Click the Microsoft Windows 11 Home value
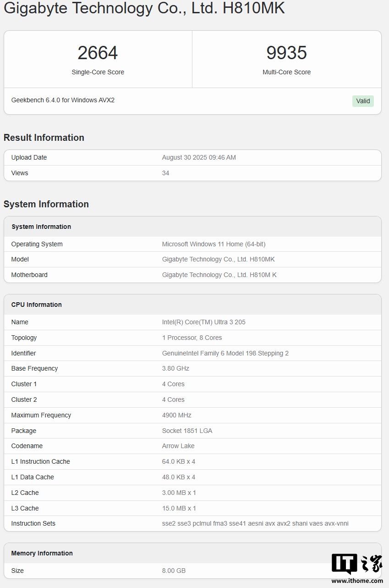The image size is (389, 588). click(x=214, y=244)
